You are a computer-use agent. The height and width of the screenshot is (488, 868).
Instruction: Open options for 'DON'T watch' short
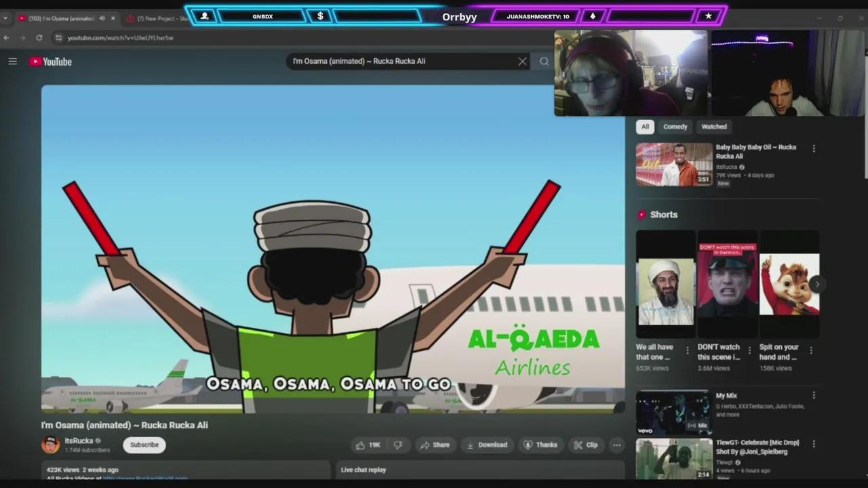[x=749, y=350]
